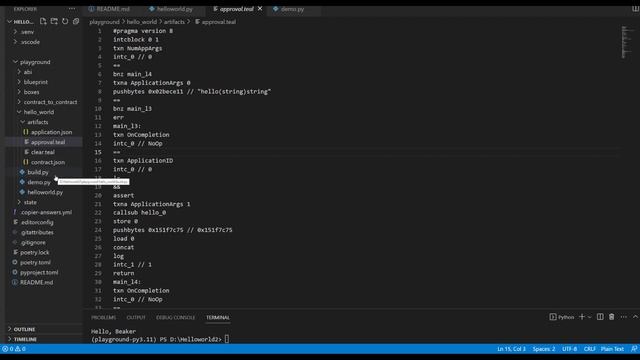The height and width of the screenshot is (360, 640).
Task: Open notifications icon in status bar
Action: click(633, 349)
